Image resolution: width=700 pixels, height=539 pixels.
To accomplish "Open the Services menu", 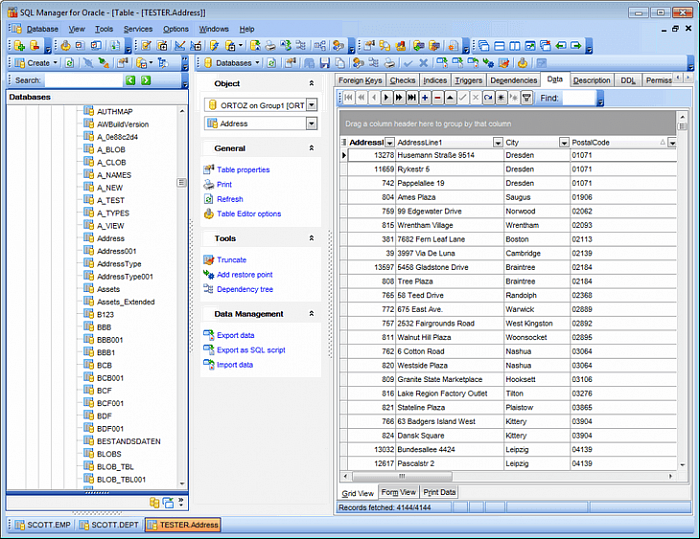I will point(138,29).
